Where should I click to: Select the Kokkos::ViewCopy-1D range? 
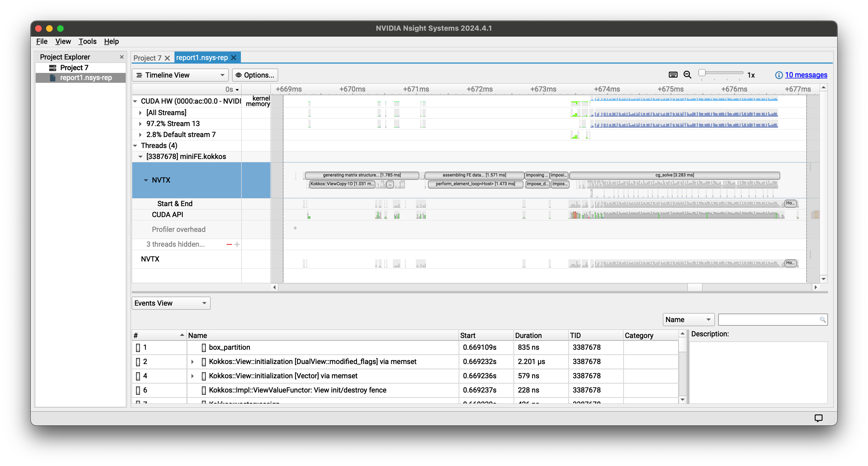(x=342, y=184)
